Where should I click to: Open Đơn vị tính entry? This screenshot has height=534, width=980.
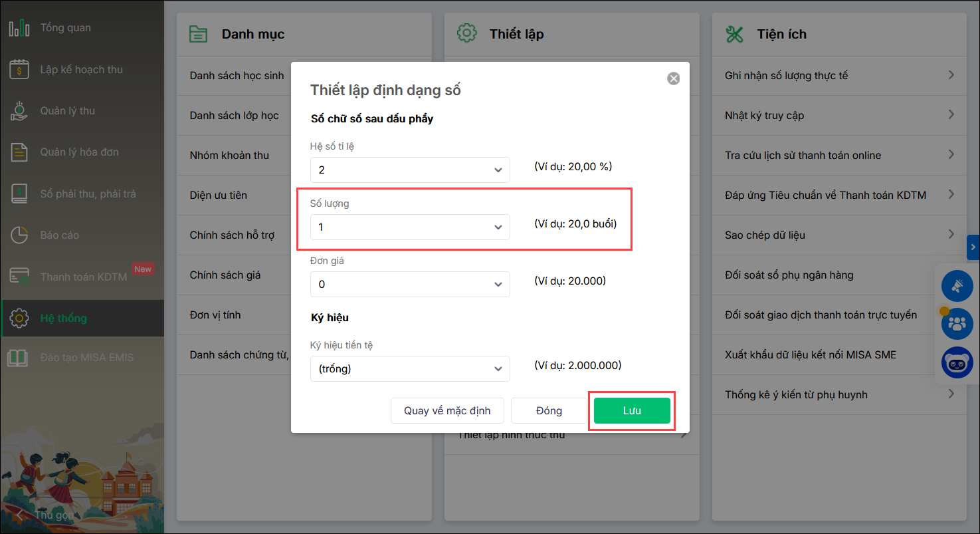point(215,315)
